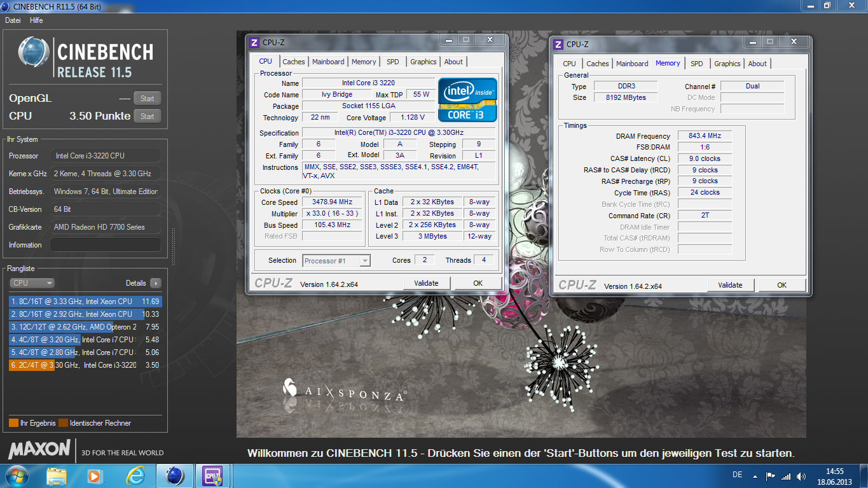
Task: Open About tab in right CPU-Z window
Action: (x=757, y=64)
